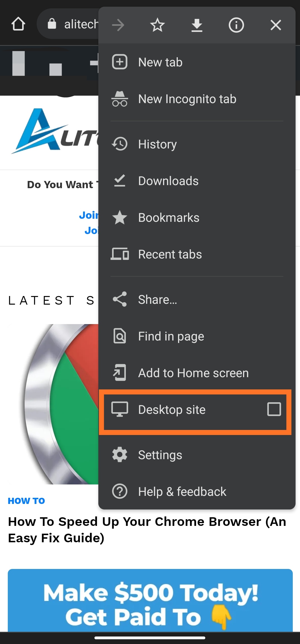Open Downloads menu entry

coord(197,181)
